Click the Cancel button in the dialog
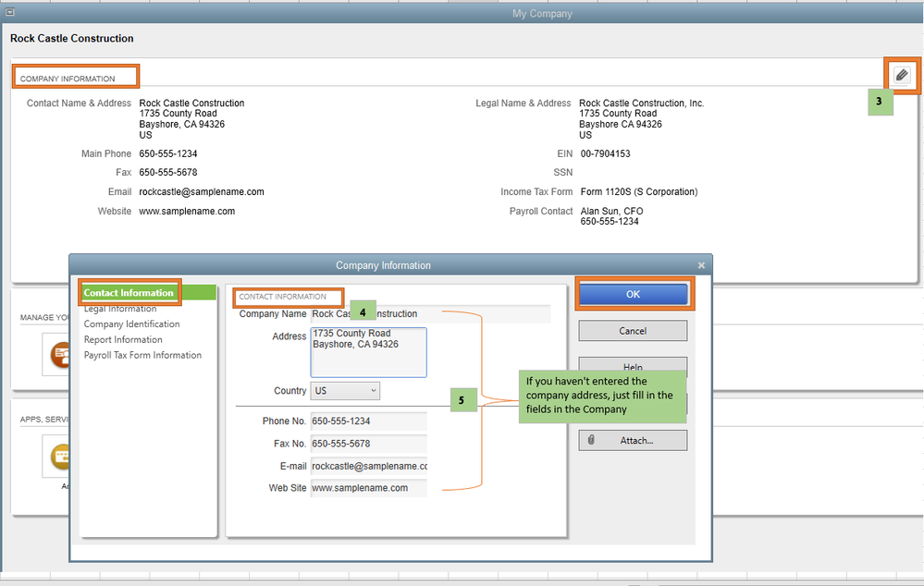Screen dimensions: 924x586 (633, 331)
